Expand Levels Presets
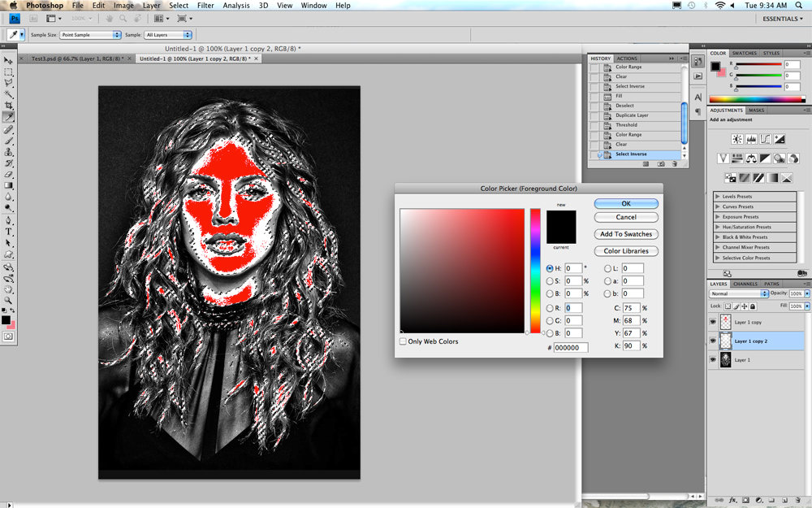Viewport: 812px width, 508px height. coord(717,197)
